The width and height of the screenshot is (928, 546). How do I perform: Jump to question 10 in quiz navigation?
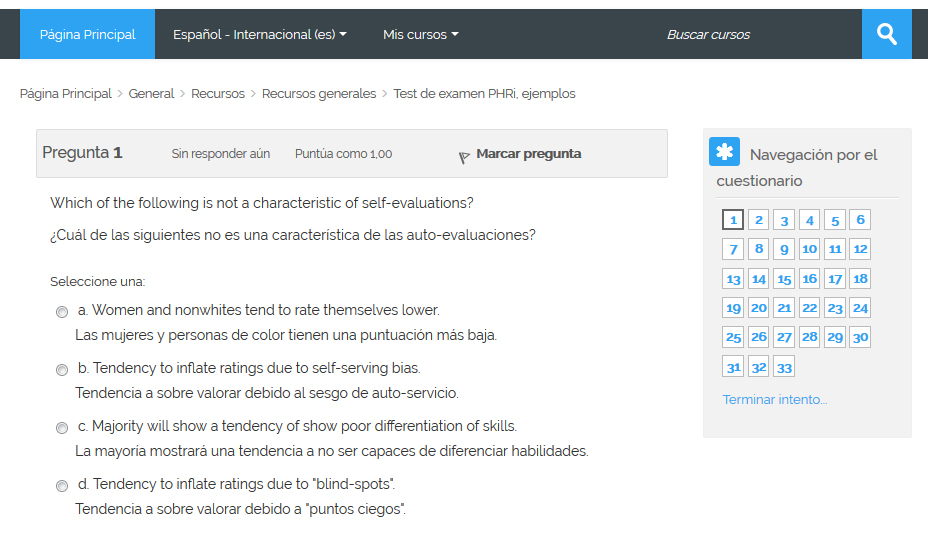pos(810,249)
